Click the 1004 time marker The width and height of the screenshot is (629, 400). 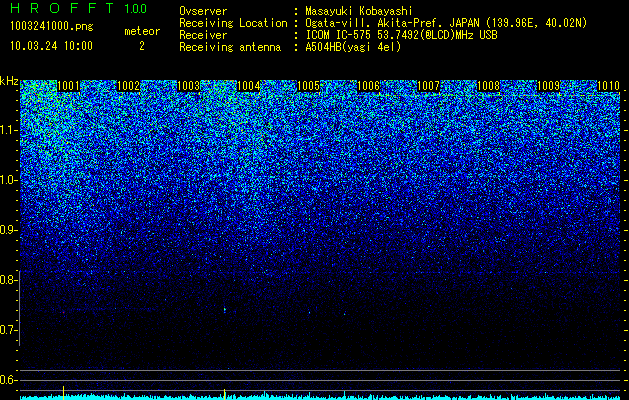coord(249,86)
